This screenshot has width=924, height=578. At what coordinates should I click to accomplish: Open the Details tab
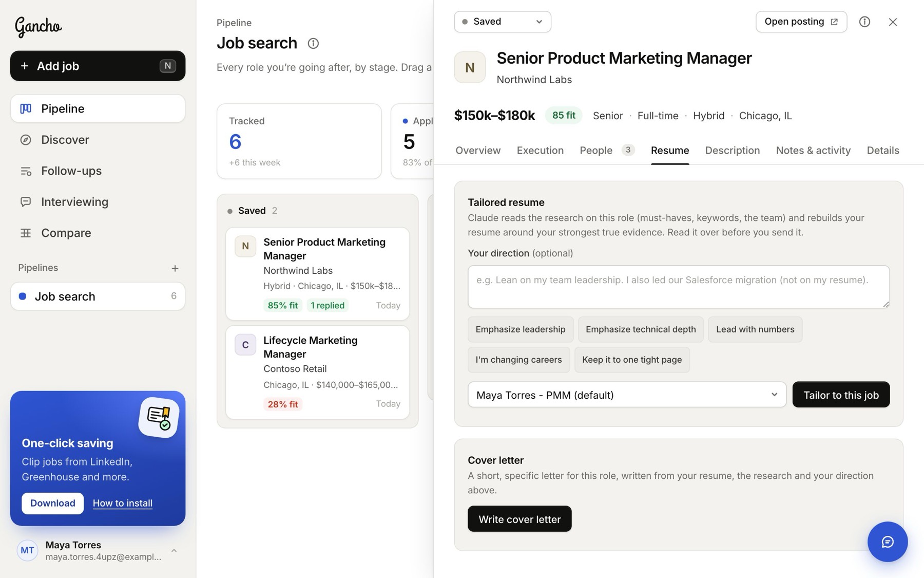pyautogui.click(x=882, y=151)
